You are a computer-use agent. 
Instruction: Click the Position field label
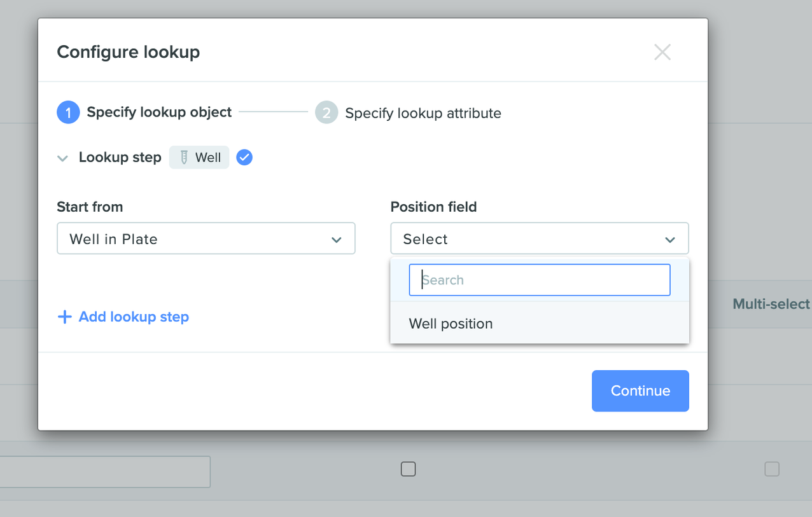[x=433, y=207]
